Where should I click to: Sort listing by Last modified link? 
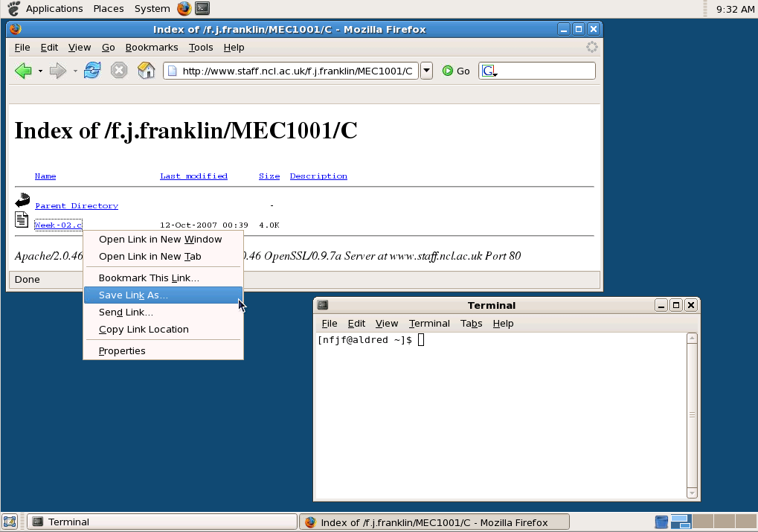[193, 176]
